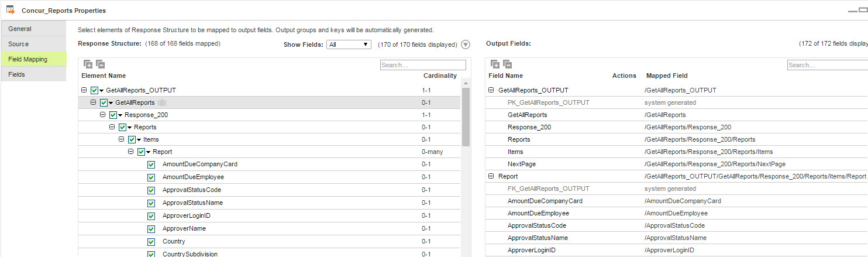Uncheck the Response_200 checkbox

tap(113, 115)
